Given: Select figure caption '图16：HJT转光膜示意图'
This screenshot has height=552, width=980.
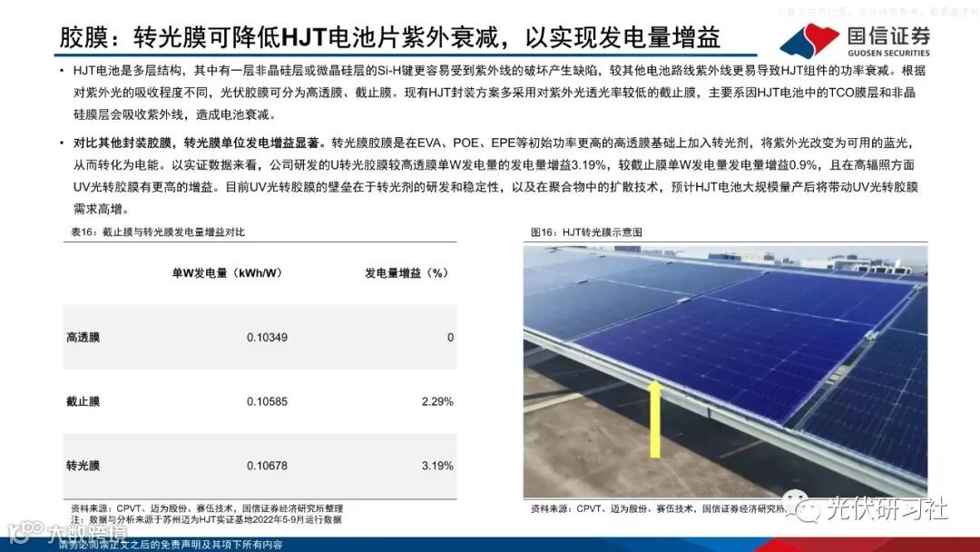Looking at the screenshot, I should (586, 232).
